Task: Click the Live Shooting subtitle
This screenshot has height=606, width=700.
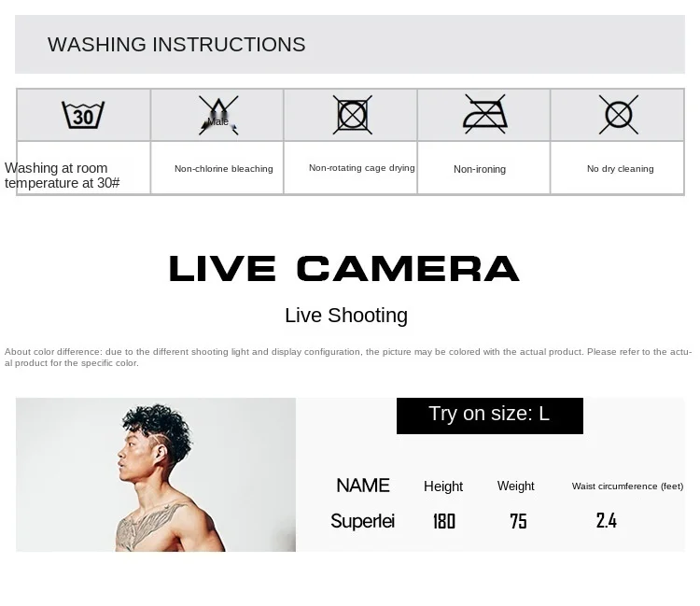Action: 346,316
